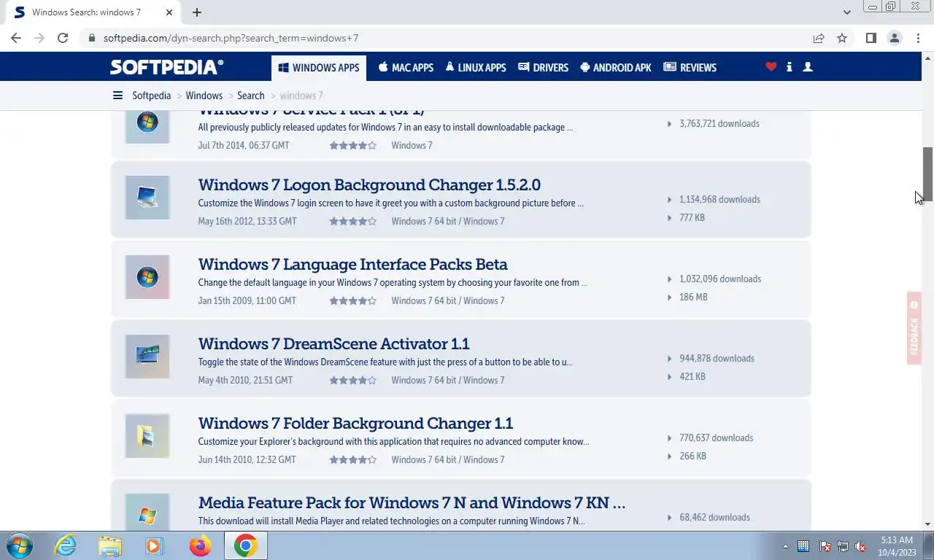
Task: Click the 770,637 downloads text
Action: tap(716, 437)
